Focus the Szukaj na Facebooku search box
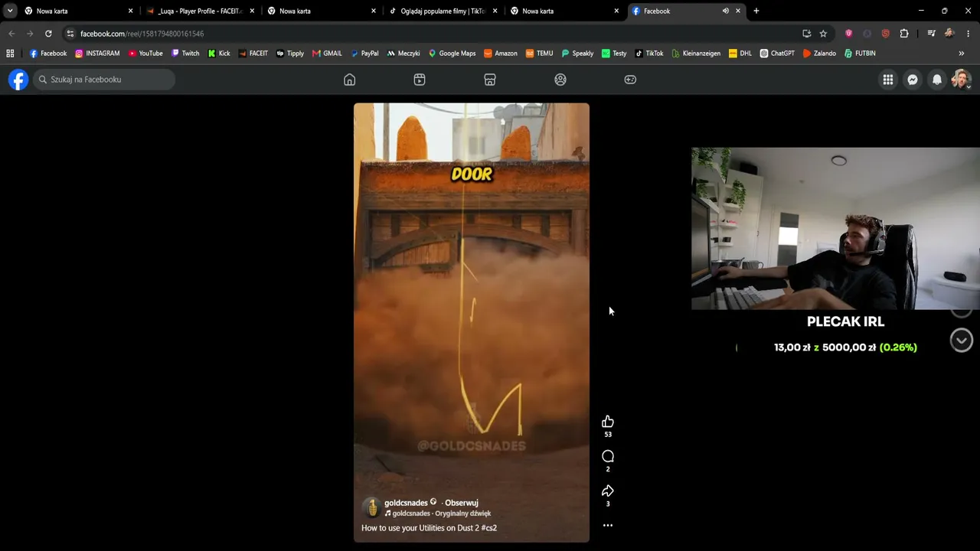The height and width of the screenshot is (551, 980). coord(104,80)
